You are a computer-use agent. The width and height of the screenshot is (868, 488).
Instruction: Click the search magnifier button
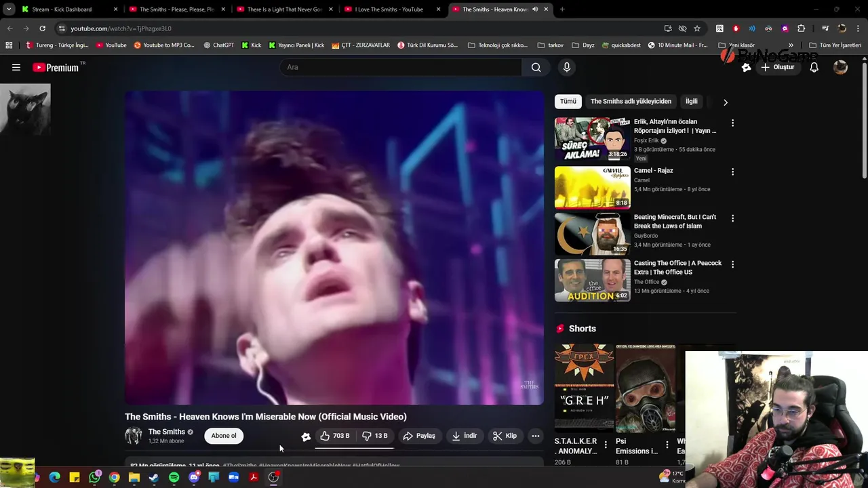coord(536,67)
